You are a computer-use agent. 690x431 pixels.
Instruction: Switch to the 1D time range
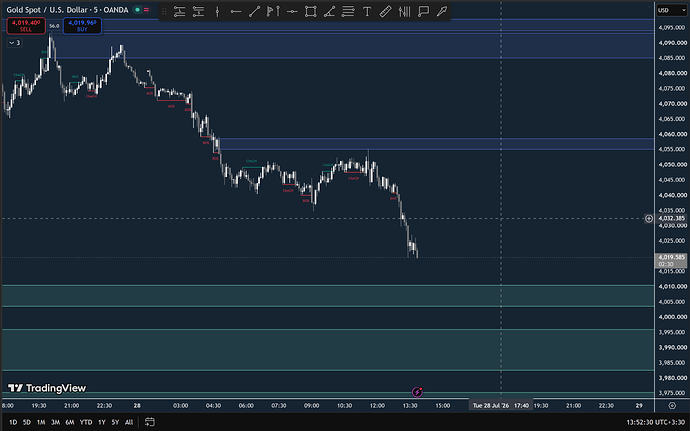tap(13, 422)
